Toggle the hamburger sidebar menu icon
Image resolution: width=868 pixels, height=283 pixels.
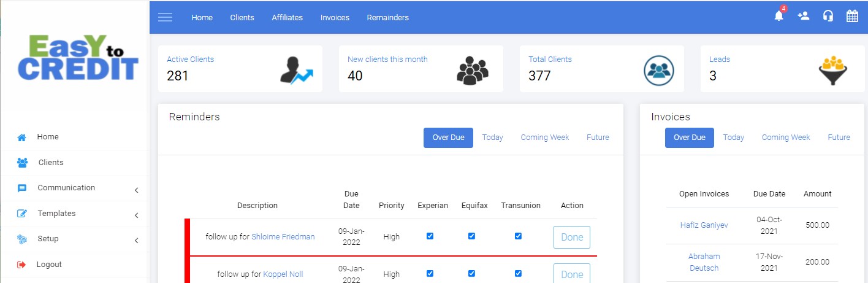[x=165, y=17]
